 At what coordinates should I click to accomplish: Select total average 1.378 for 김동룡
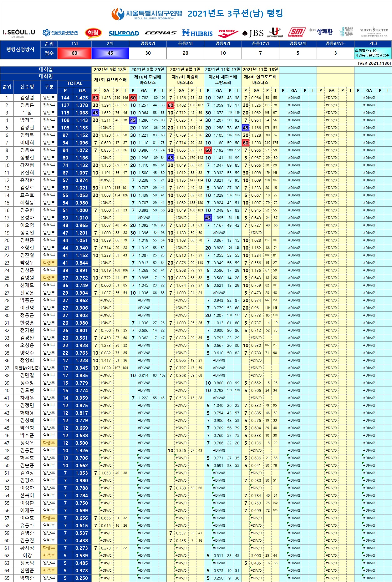pos(82,105)
